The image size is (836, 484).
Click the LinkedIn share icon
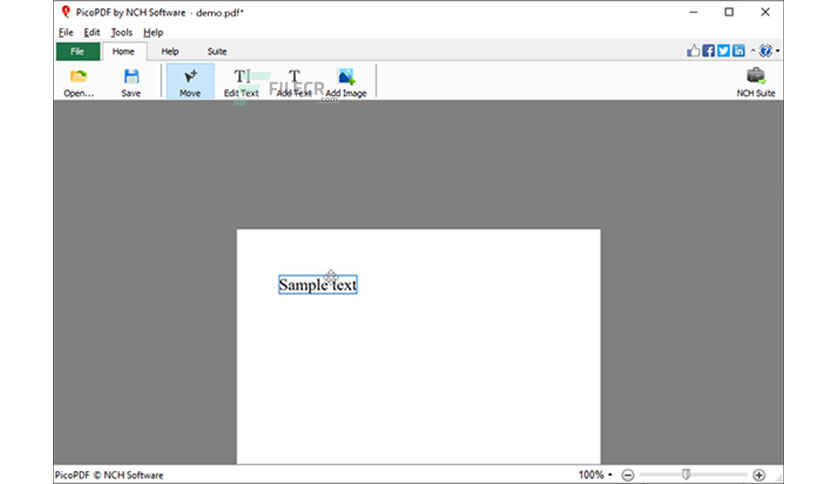pyautogui.click(x=738, y=51)
